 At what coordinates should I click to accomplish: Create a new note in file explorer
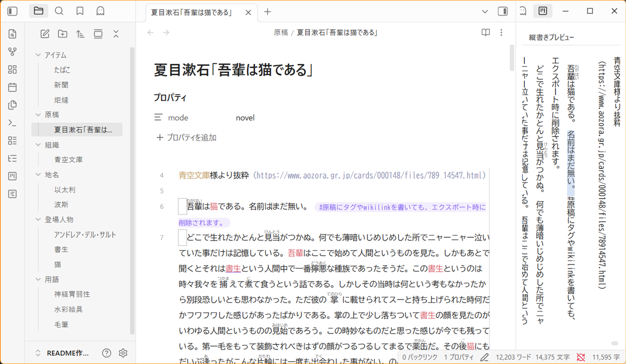[x=45, y=34]
